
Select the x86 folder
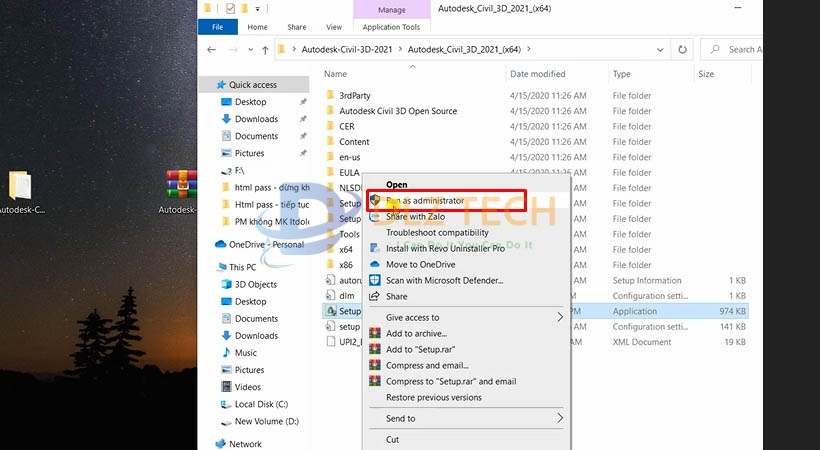tap(346, 265)
